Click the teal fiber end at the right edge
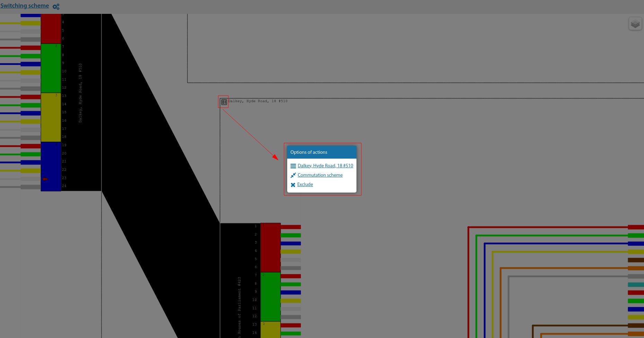Image resolution: width=644 pixels, height=338 pixels. (635, 285)
